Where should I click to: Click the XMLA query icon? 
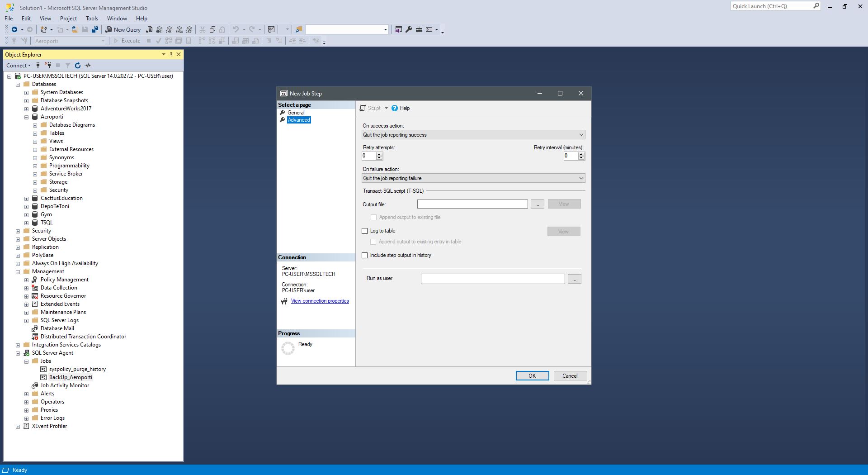click(179, 29)
